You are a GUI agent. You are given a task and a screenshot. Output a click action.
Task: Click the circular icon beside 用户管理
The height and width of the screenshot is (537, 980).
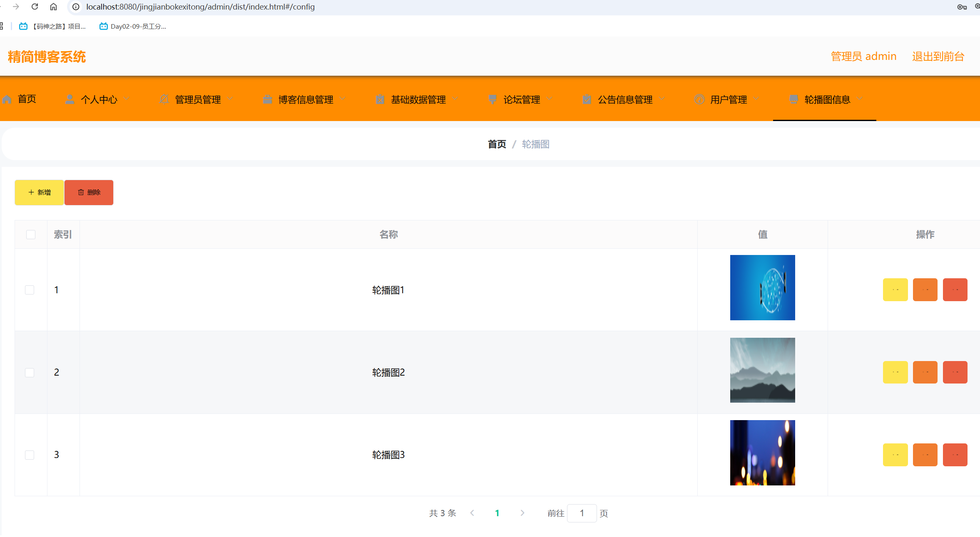pyautogui.click(x=699, y=99)
